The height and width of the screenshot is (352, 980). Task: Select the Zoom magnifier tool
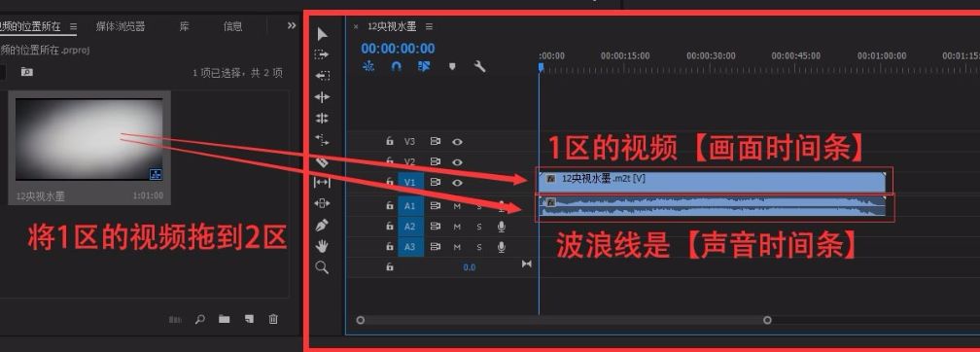(x=322, y=267)
